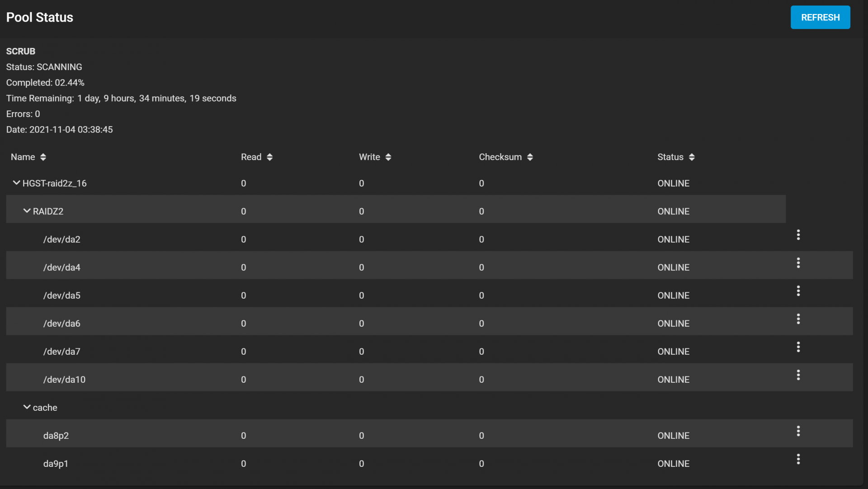Click ONLINE status of /dev/da5
Screen dimensions: 868x489
pos(673,296)
